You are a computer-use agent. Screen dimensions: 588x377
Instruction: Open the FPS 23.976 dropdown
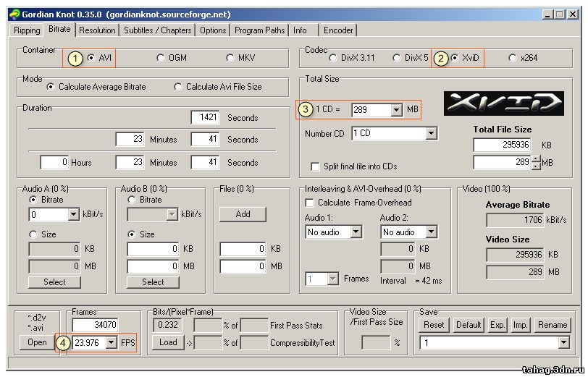[111, 342]
